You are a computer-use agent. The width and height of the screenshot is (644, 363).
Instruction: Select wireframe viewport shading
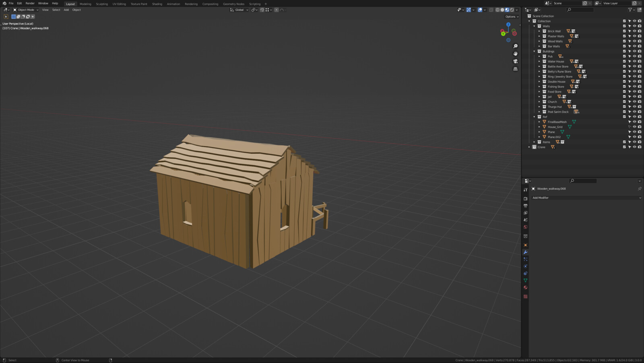[x=497, y=10]
